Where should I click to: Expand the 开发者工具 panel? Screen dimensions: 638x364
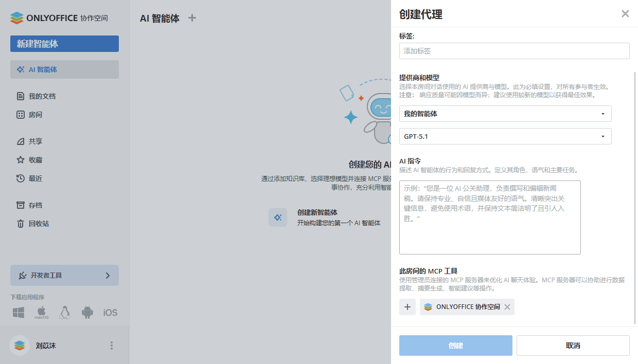pos(64,276)
